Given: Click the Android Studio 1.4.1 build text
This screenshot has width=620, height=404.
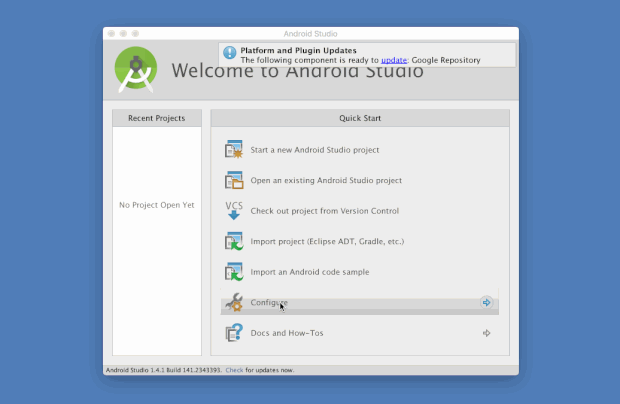Looking at the screenshot, I should [x=164, y=370].
